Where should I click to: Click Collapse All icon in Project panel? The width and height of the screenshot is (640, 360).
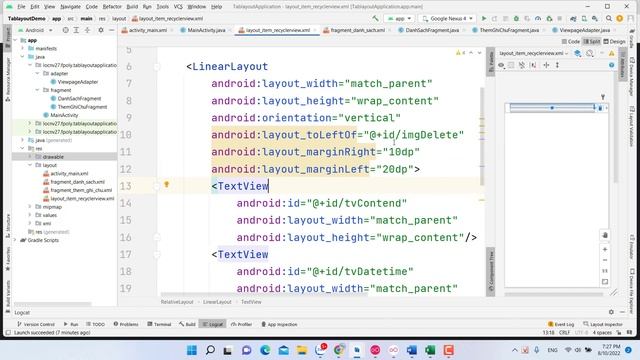[x=87, y=30]
